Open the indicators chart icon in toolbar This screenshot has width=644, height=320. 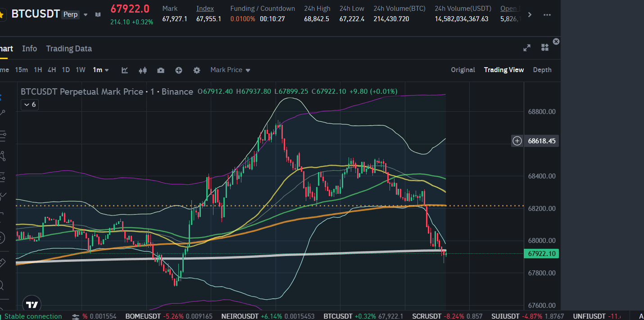(x=125, y=70)
